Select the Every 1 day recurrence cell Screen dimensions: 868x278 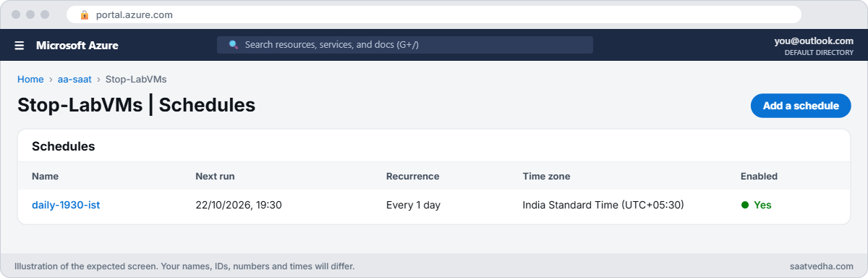click(413, 205)
